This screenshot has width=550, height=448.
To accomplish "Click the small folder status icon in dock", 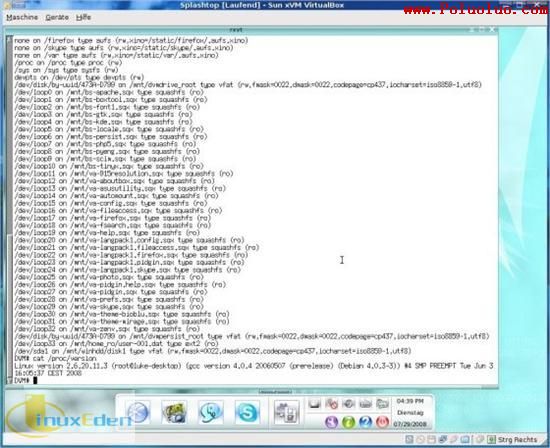I will pyautogui.click(x=382, y=403).
